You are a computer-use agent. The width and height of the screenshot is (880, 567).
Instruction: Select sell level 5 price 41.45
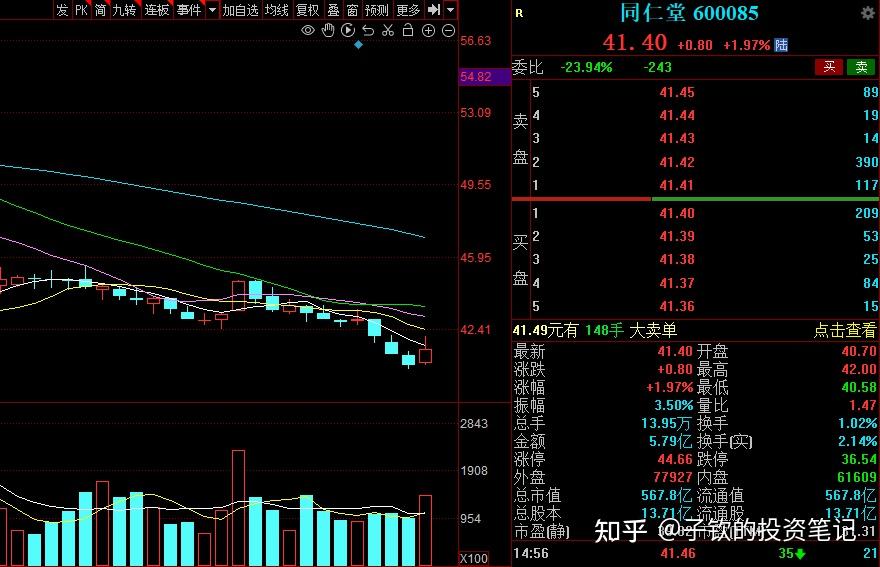click(677, 92)
